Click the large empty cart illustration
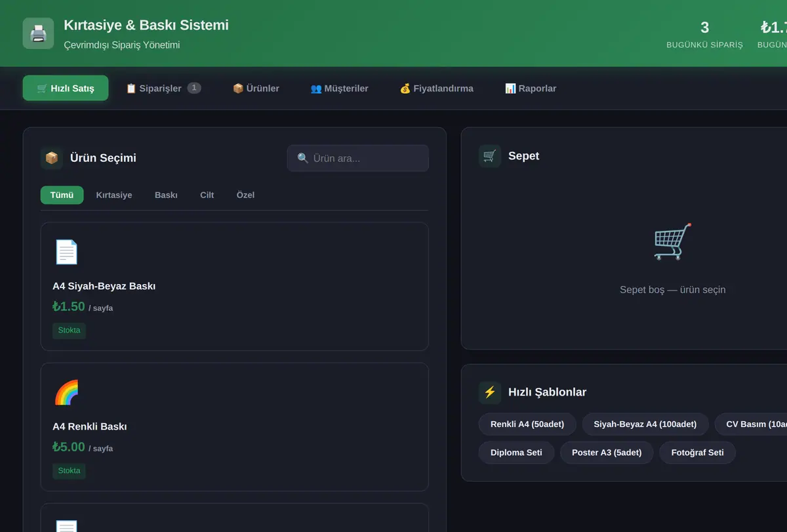The width and height of the screenshot is (787, 532). coord(673,241)
